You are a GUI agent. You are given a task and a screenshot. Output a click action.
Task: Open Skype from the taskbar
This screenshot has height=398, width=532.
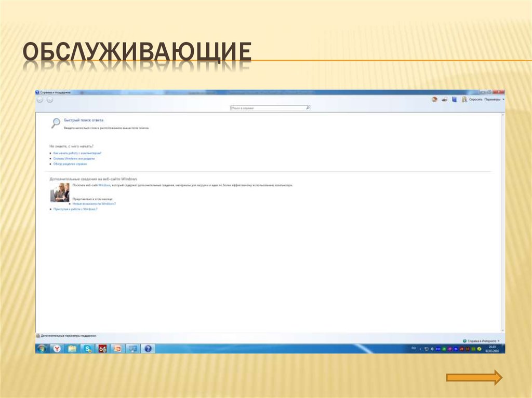click(x=87, y=348)
